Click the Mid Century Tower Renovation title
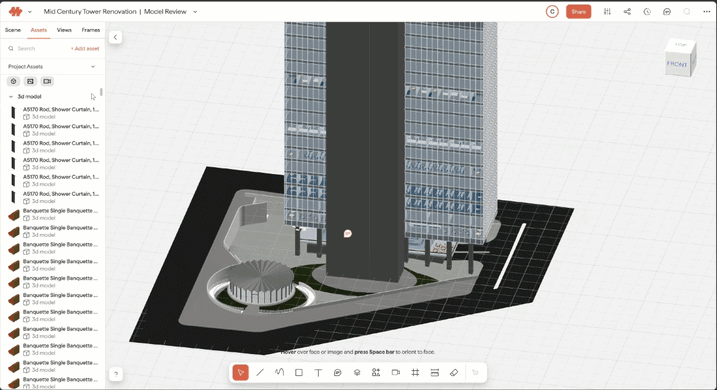The height and width of the screenshot is (390, 717). (x=90, y=12)
